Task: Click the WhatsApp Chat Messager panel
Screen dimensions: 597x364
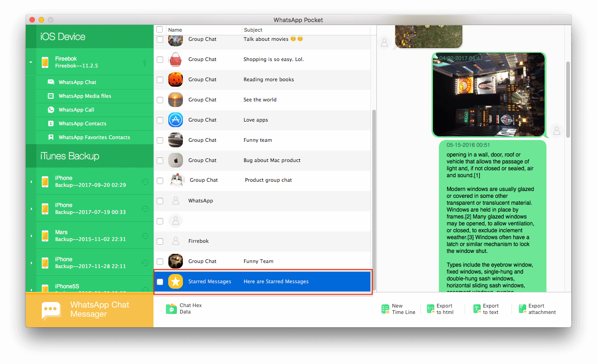Action: pos(90,310)
